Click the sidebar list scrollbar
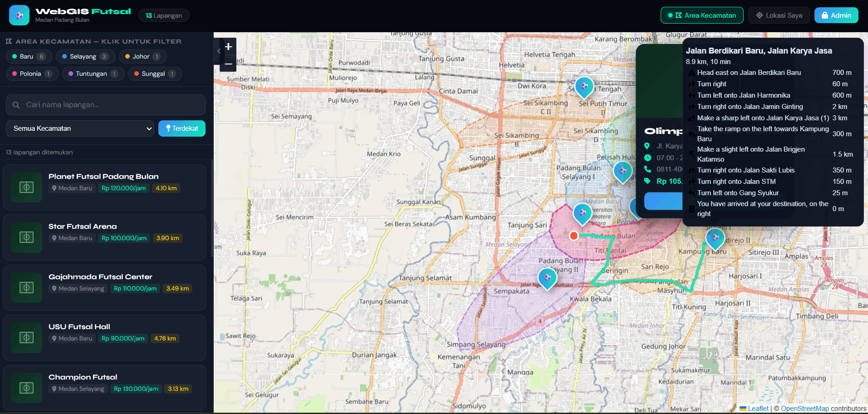 click(211, 208)
